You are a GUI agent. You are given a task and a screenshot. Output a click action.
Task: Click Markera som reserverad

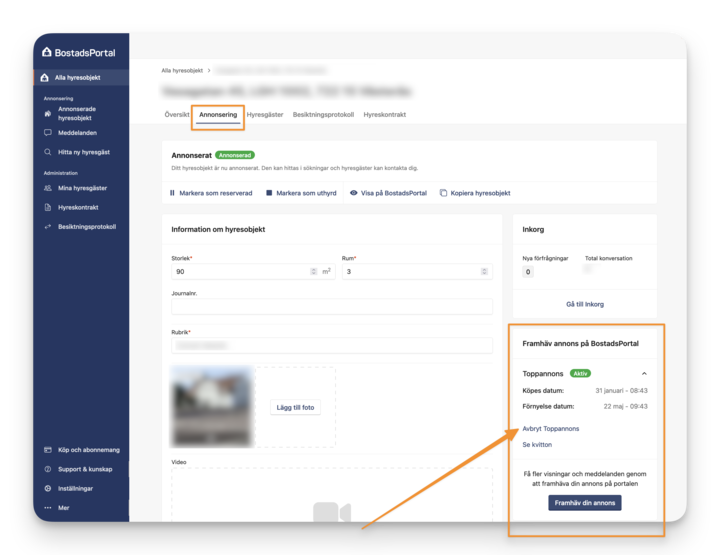[216, 193]
